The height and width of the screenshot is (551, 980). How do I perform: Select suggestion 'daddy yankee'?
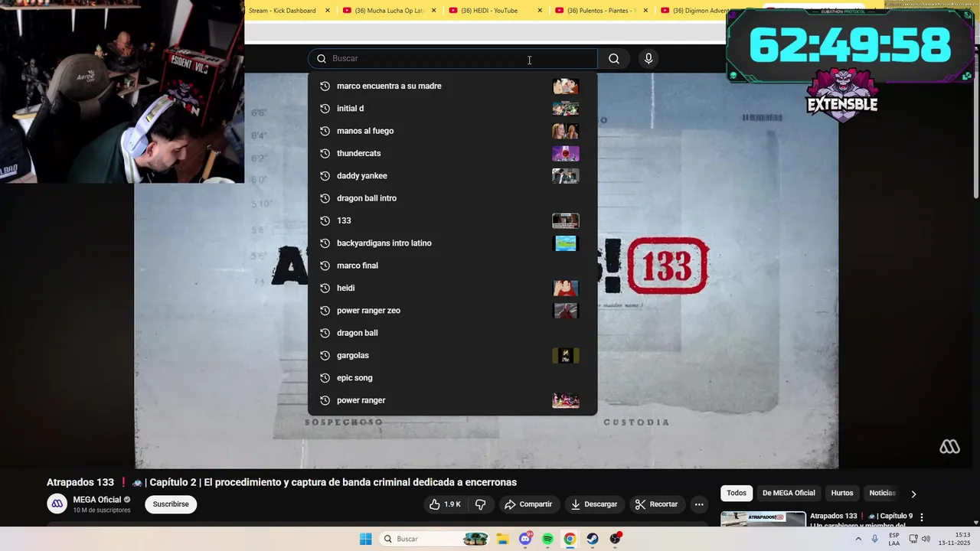(x=452, y=176)
